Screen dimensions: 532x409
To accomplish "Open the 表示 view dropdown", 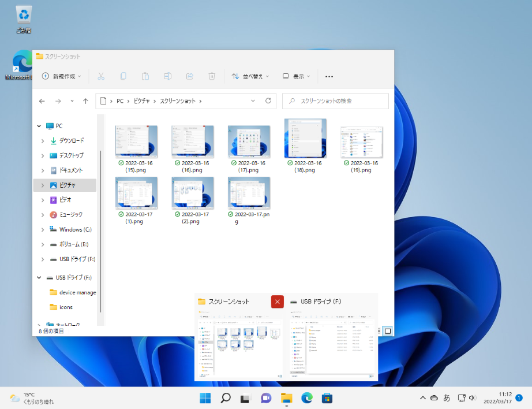I will pyautogui.click(x=297, y=76).
